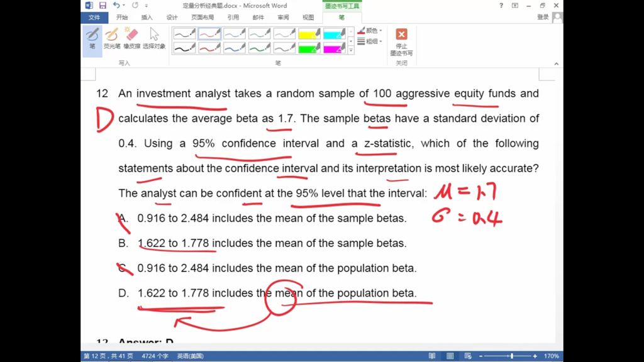Activate the 橡皮擦 eraser tool
644x362 pixels.
131,38
